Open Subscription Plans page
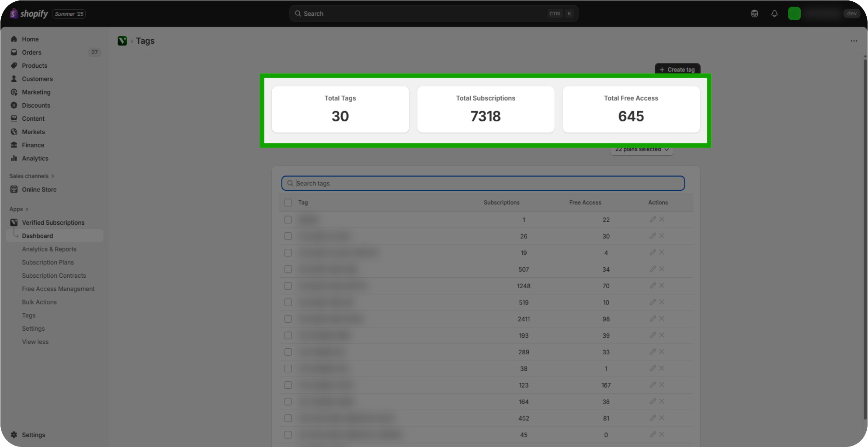Viewport: 868px width, 447px height. tap(48, 262)
